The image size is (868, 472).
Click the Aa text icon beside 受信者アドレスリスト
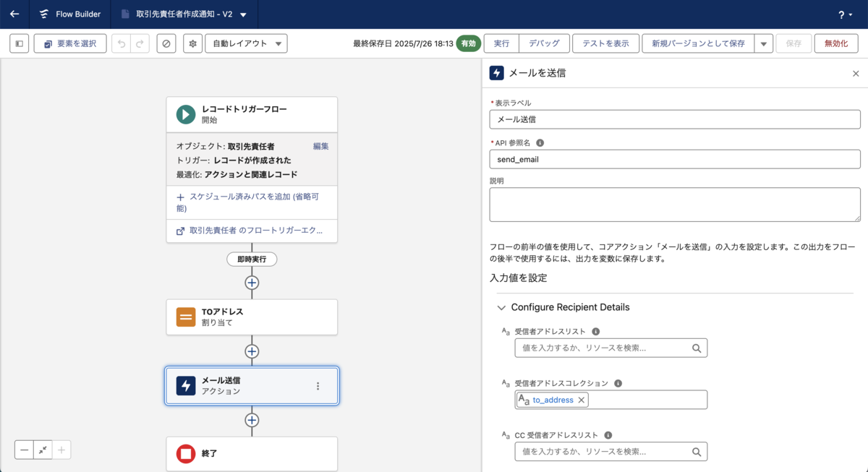pyautogui.click(x=506, y=332)
